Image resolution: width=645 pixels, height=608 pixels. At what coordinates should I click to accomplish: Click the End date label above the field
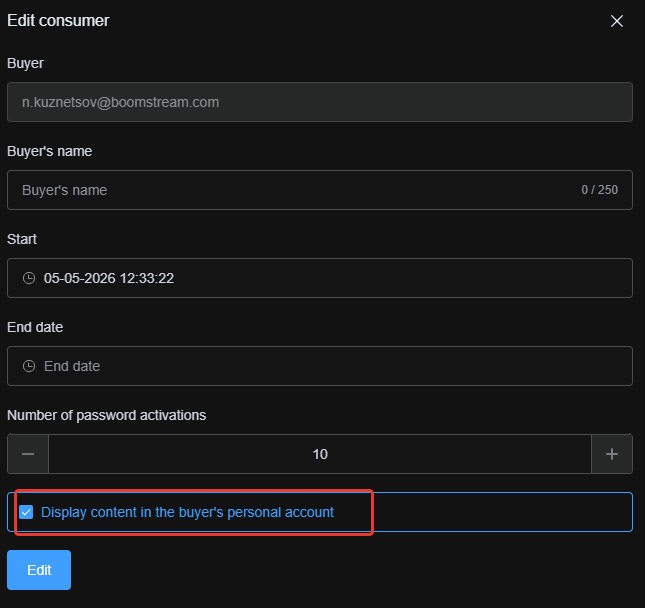35,327
